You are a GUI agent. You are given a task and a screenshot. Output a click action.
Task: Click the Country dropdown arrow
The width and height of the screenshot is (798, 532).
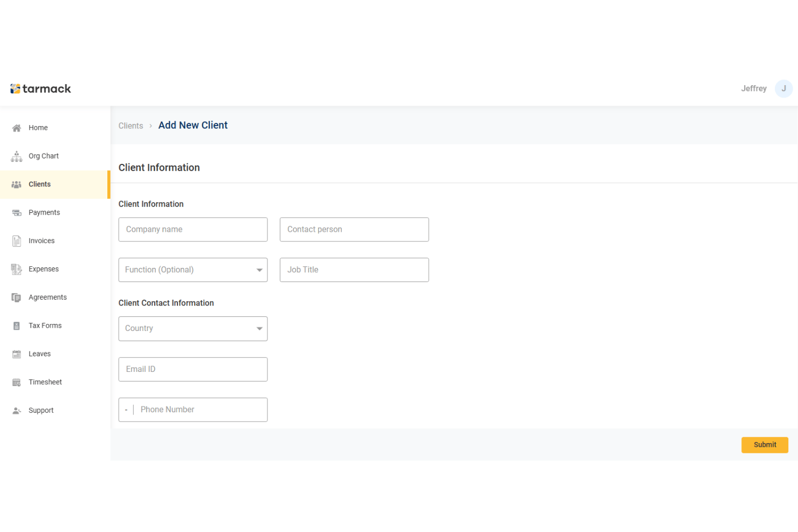[259, 329]
